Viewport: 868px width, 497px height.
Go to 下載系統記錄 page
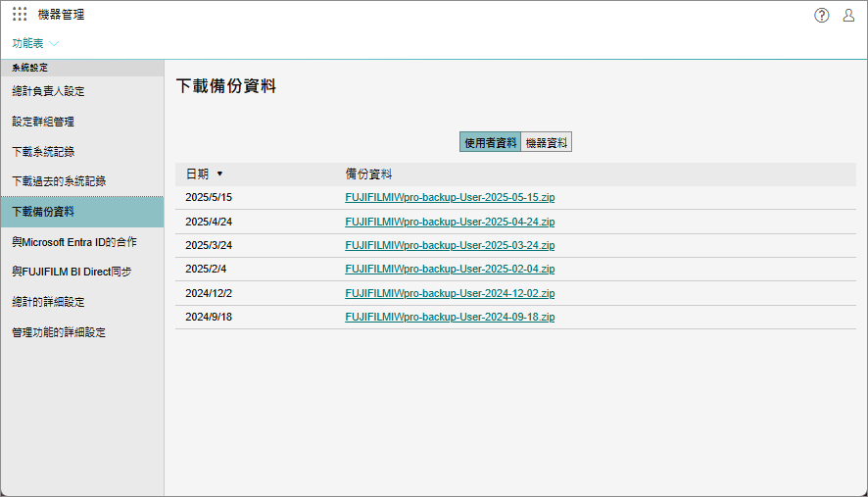pos(43,152)
